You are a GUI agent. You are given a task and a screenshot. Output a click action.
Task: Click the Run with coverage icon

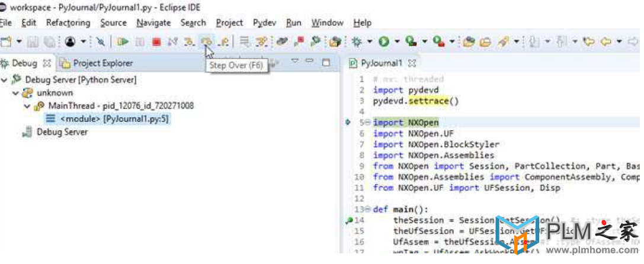click(411, 41)
